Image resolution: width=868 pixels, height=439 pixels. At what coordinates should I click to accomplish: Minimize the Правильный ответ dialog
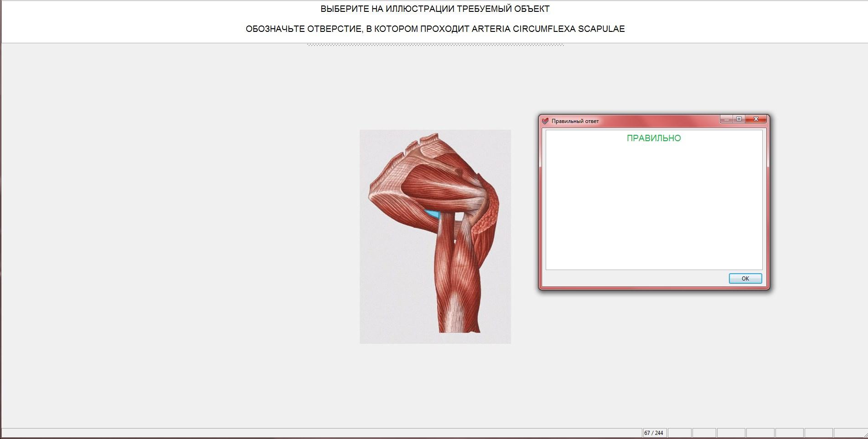pos(726,119)
